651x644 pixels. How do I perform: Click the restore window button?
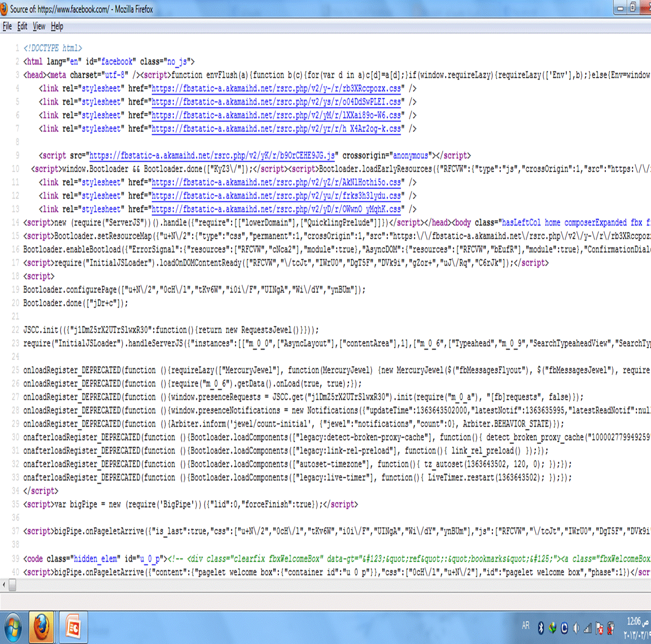633,7
